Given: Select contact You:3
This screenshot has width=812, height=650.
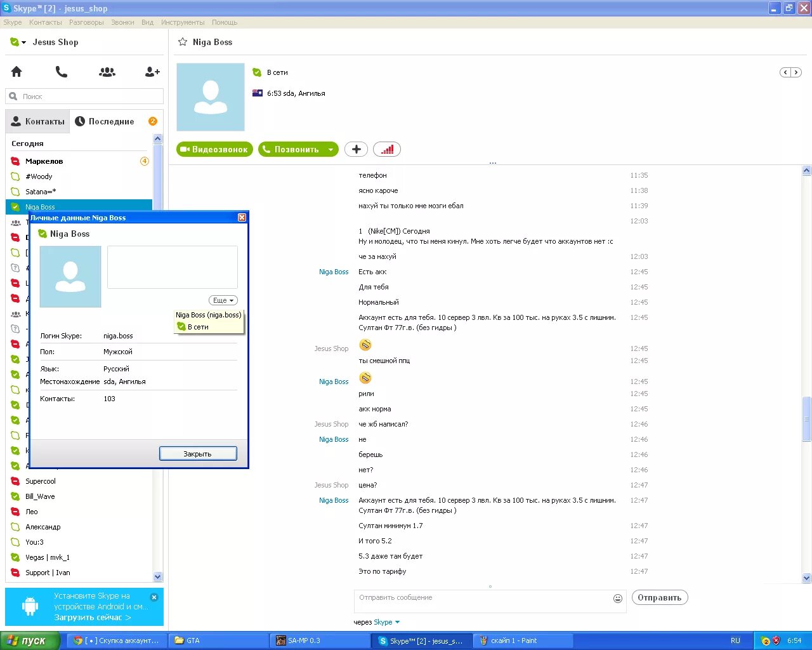Looking at the screenshot, I should pyautogui.click(x=79, y=542).
